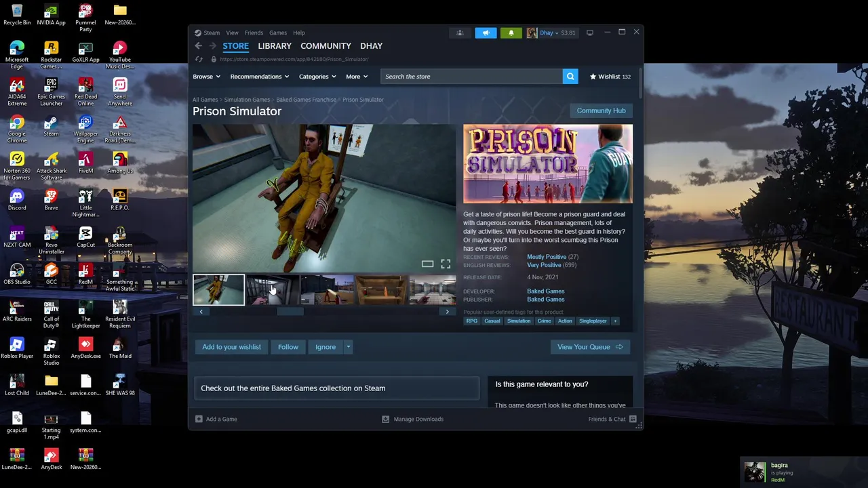Select the RPG tag

point(472,321)
